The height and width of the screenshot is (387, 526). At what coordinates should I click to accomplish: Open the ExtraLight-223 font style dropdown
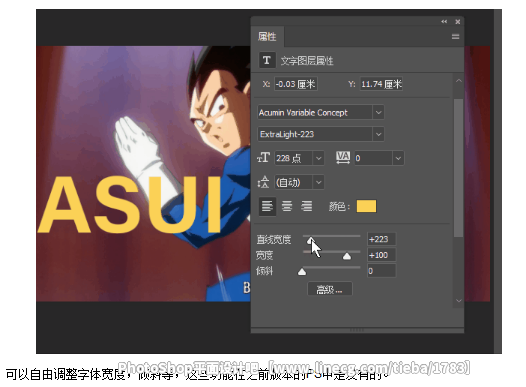click(x=378, y=134)
